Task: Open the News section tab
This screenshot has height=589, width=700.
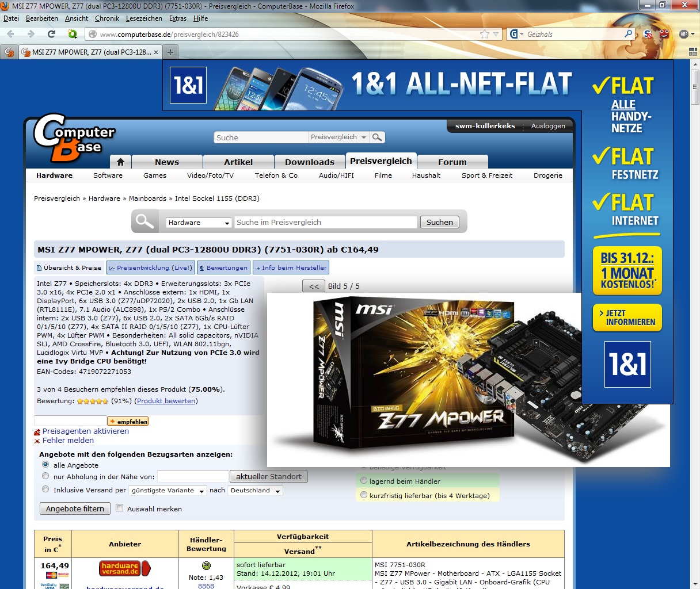Action: coord(167,162)
